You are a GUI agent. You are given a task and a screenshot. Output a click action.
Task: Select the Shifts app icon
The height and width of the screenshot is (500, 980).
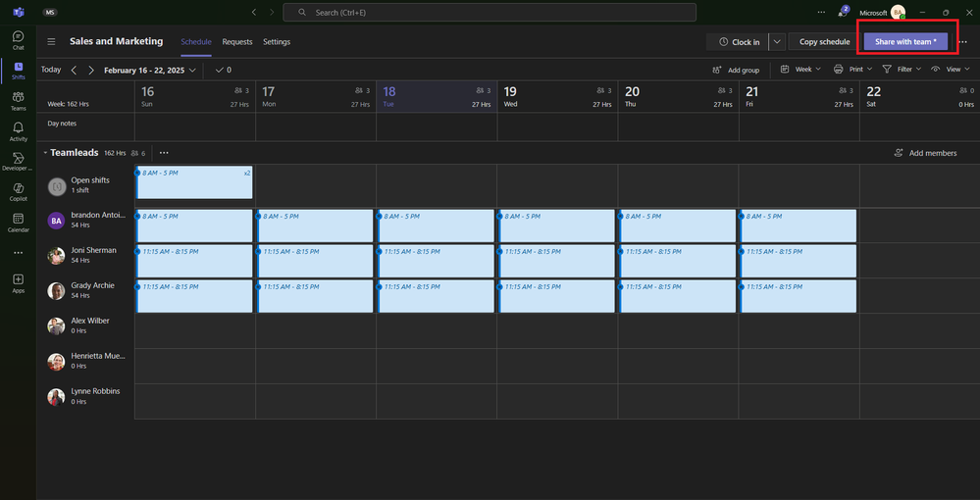pos(18,71)
